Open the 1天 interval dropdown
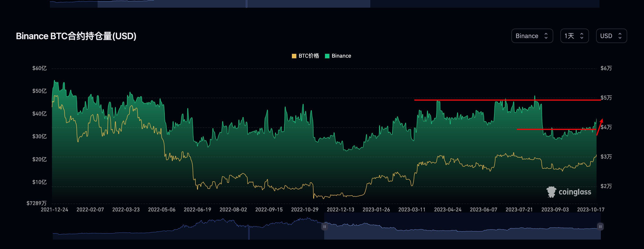 click(575, 36)
